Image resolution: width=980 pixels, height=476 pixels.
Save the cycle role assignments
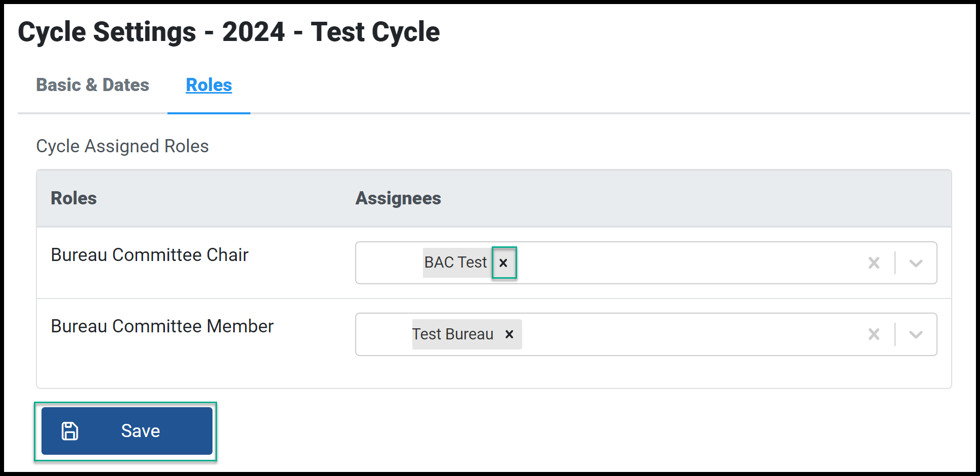pos(127,431)
